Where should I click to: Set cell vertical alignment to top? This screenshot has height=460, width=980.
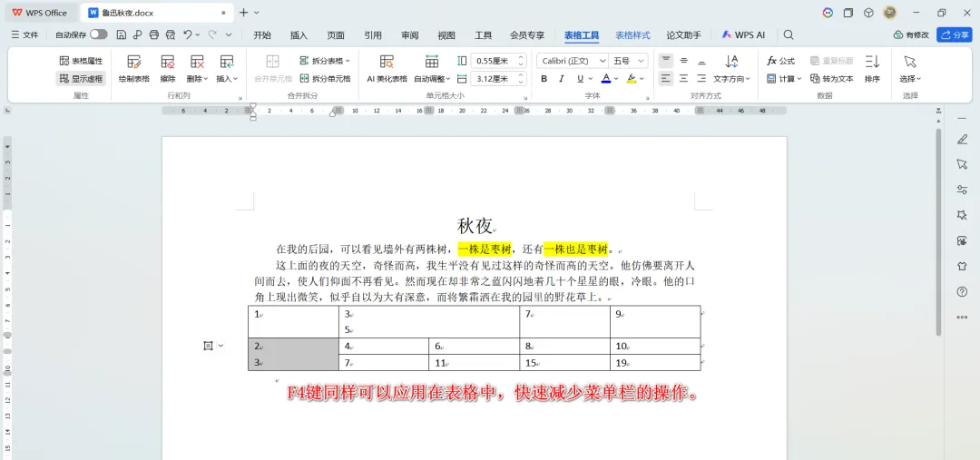(x=666, y=61)
